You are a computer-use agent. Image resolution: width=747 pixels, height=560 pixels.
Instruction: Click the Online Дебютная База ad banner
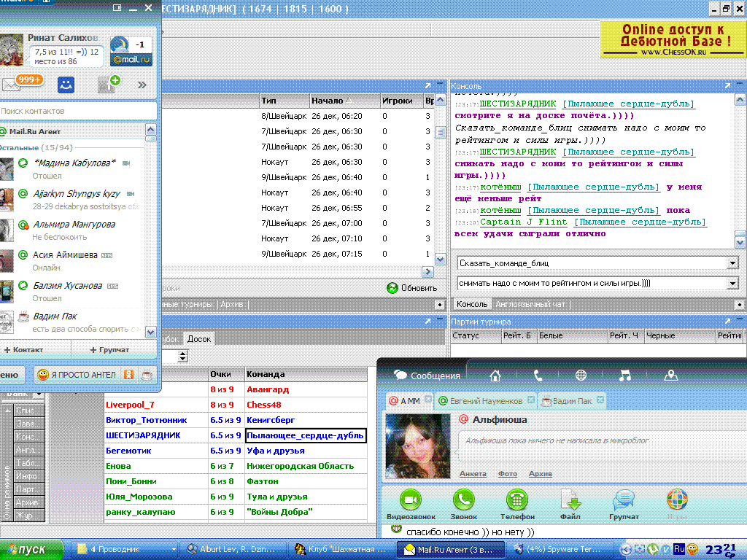672,39
